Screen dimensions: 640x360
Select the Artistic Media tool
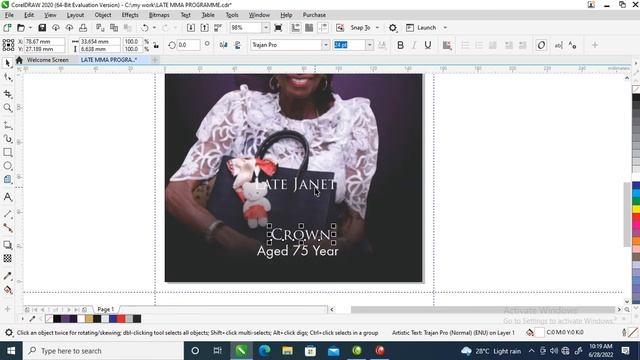[7, 139]
